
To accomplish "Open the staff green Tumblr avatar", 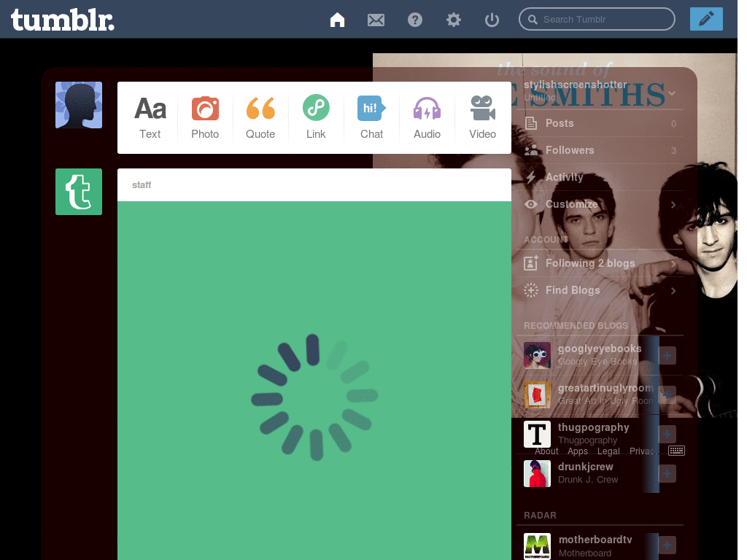I will pos(79,192).
